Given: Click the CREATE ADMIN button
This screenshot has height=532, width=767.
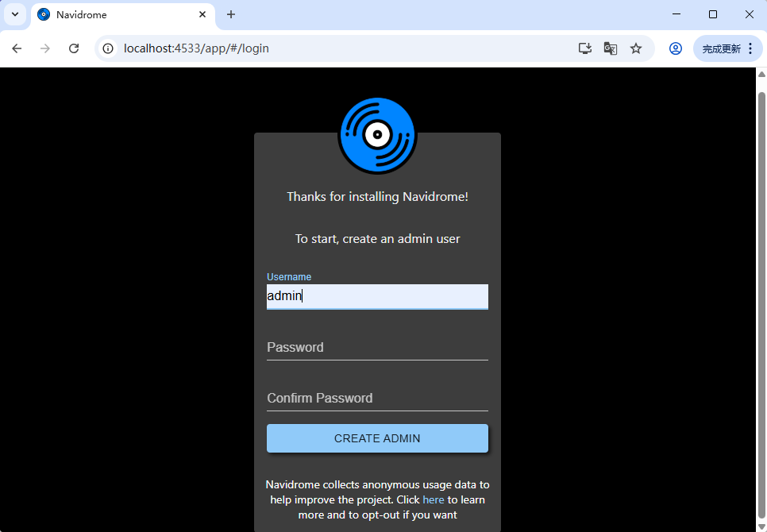Looking at the screenshot, I should [x=377, y=438].
